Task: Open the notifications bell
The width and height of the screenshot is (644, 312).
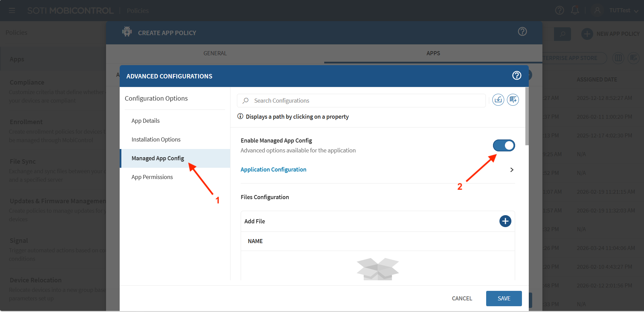Action: (575, 10)
